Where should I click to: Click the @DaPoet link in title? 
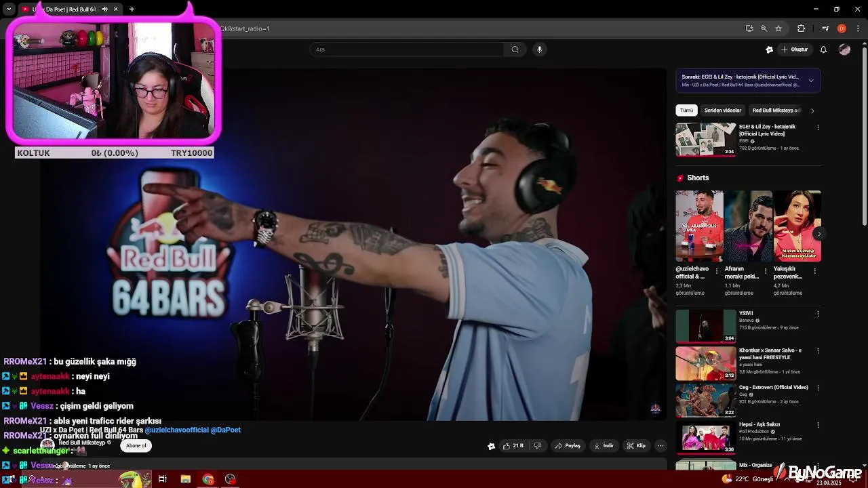point(226,430)
